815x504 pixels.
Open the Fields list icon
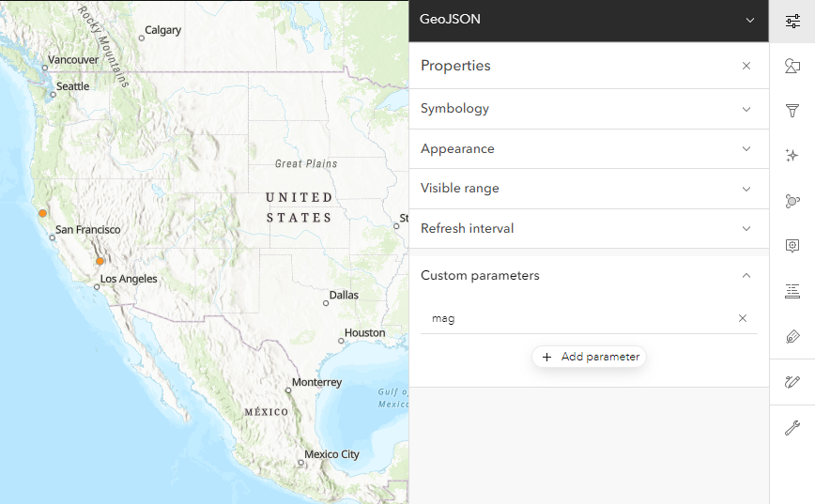point(792,291)
